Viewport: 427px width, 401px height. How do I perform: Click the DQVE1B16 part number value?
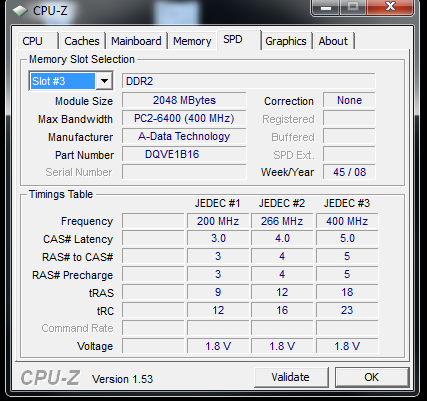(184, 154)
